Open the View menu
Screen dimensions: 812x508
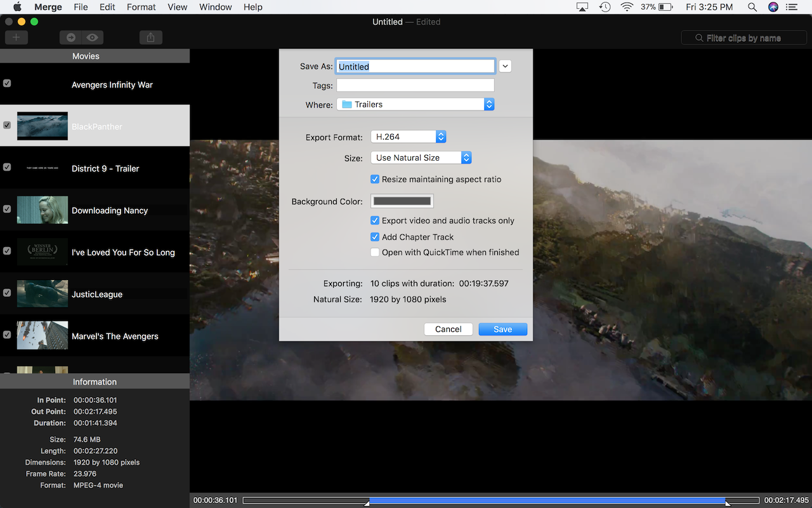click(177, 7)
